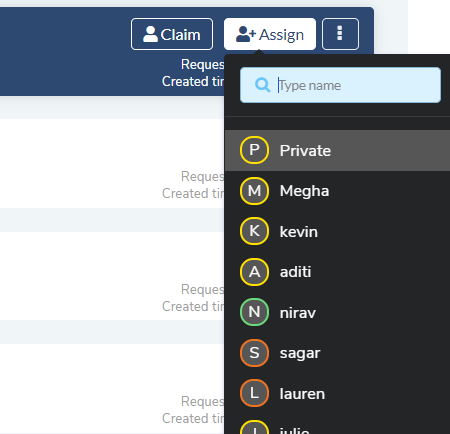Click the orange S avatar for sagar
Viewport: 450px width, 434px height.
254,353
